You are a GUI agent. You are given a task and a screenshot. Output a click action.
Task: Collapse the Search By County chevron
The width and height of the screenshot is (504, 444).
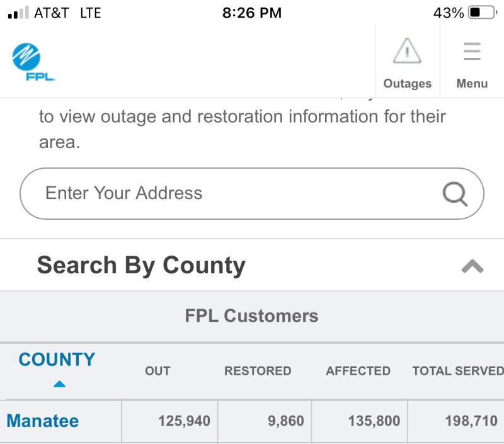[x=472, y=266]
